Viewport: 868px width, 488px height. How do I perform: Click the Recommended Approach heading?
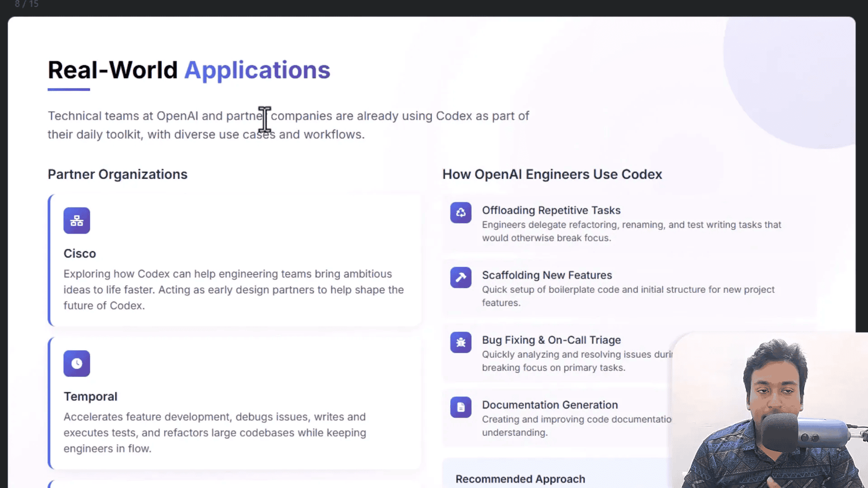click(520, 479)
